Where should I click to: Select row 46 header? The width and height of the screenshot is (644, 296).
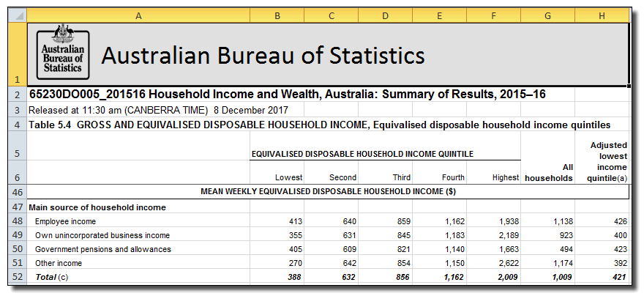(x=16, y=193)
